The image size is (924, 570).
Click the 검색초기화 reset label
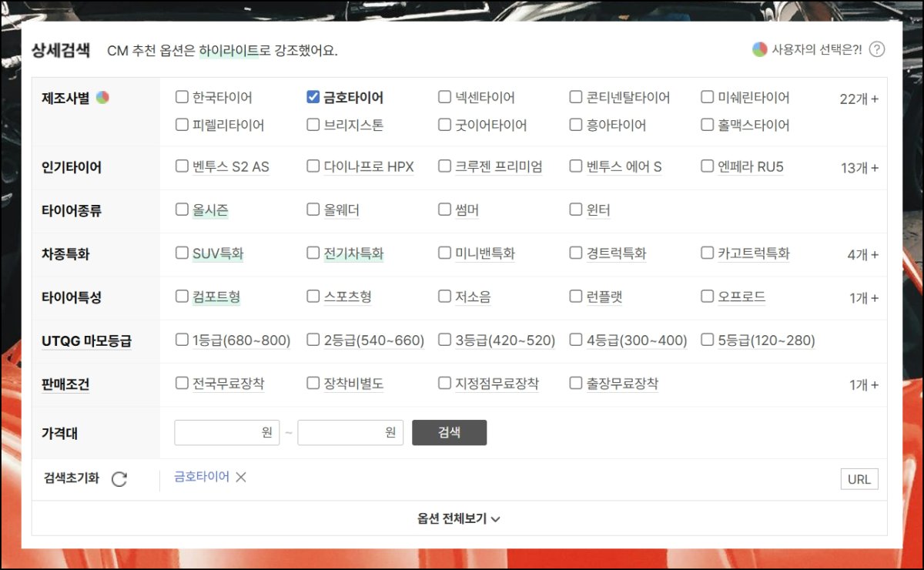coord(72,478)
